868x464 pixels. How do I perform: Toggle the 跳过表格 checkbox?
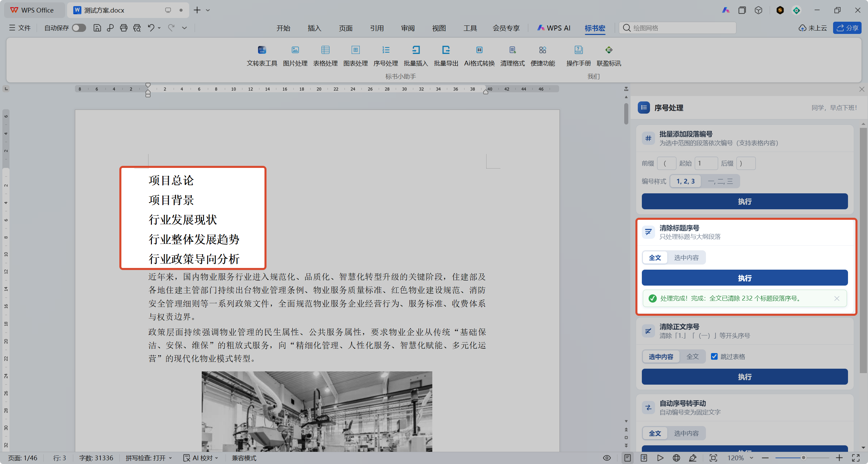[714, 356]
